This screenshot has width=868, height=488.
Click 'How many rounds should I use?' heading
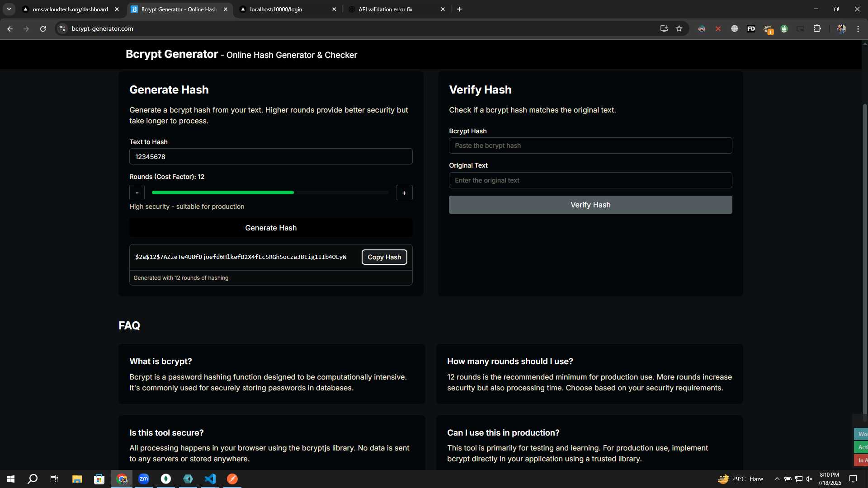(x=510, y=361)
